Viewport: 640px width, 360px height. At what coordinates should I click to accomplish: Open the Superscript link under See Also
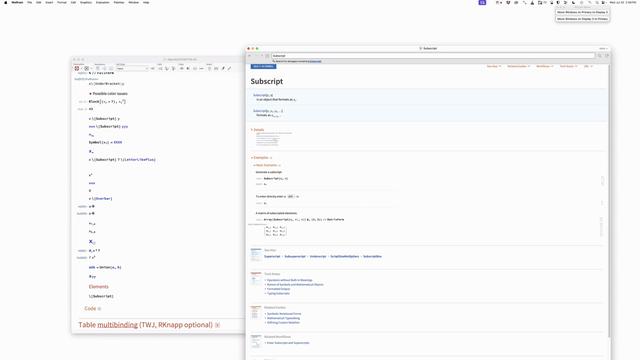pyautogui.click(x=272, y=256)
